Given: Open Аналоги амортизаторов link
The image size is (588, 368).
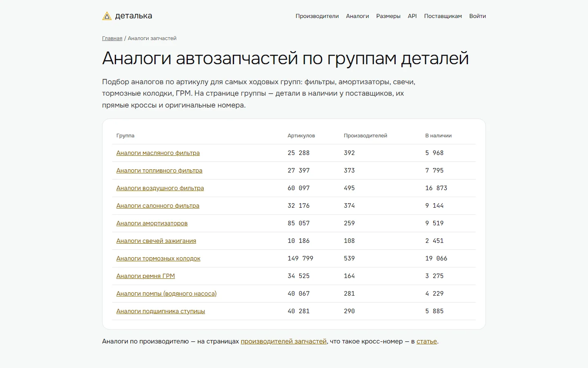Looking at the screenshot, I should point(152,223).
